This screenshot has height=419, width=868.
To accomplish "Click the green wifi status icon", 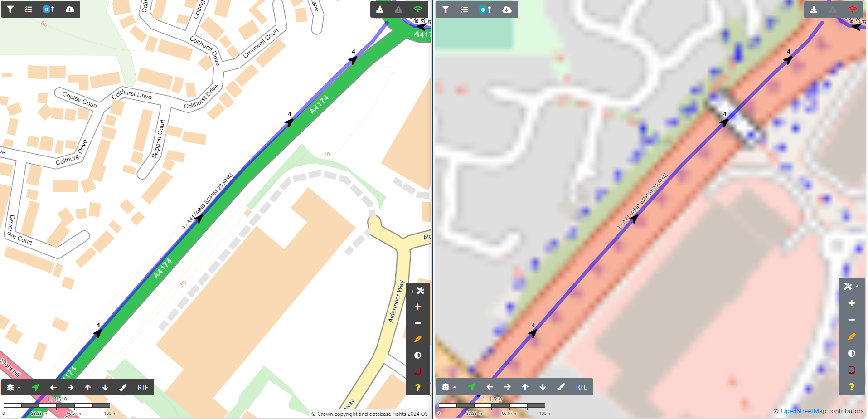I will (417, 9).
